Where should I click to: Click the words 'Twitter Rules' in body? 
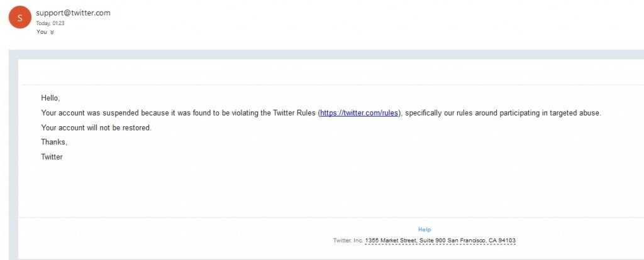click(294, 113)
